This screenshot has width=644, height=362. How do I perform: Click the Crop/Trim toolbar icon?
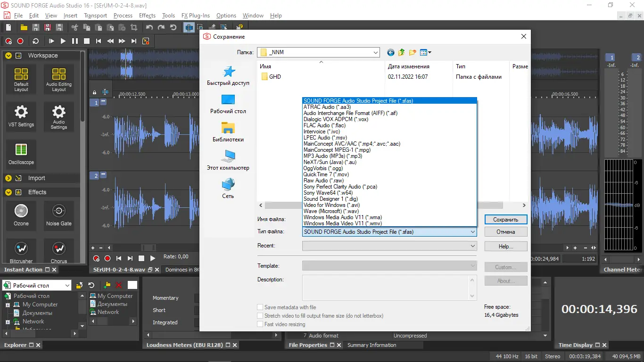133,27
